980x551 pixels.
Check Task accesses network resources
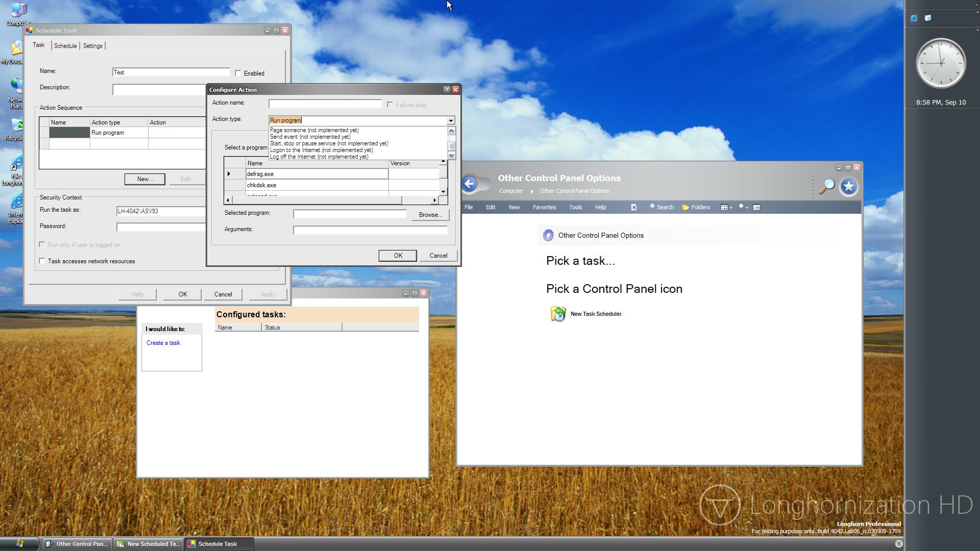coord(42,261)
